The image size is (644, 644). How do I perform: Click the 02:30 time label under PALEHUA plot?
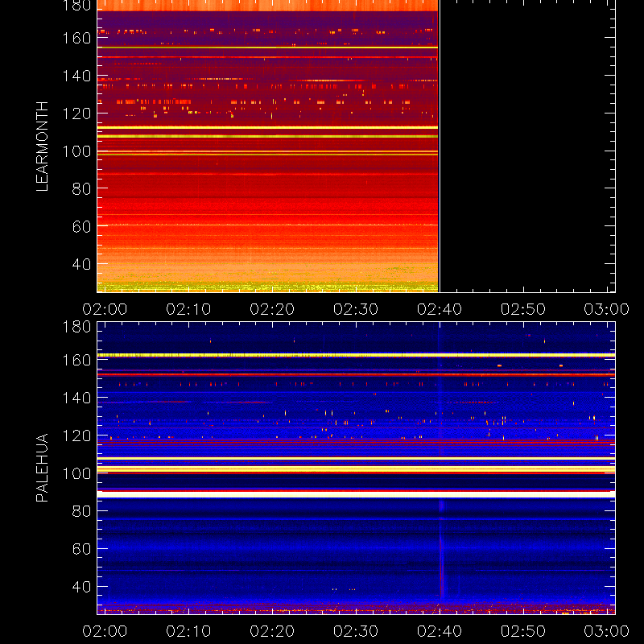[356, 631]
